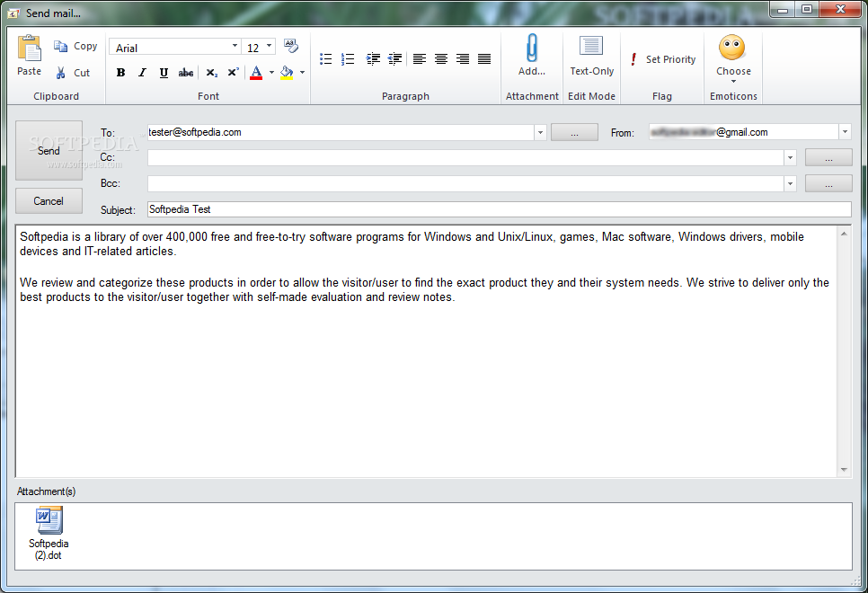
Task: Click the To recipient address field
Action: [x=341, y=132]
